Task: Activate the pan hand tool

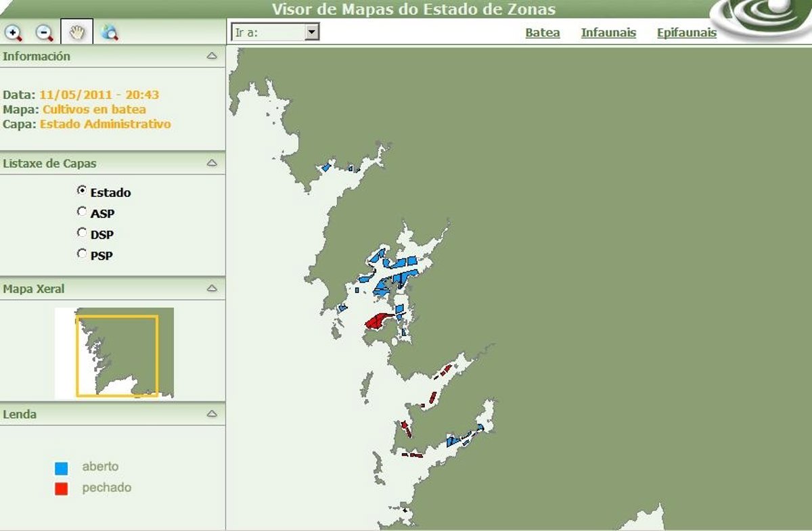Action: point(76,32)
